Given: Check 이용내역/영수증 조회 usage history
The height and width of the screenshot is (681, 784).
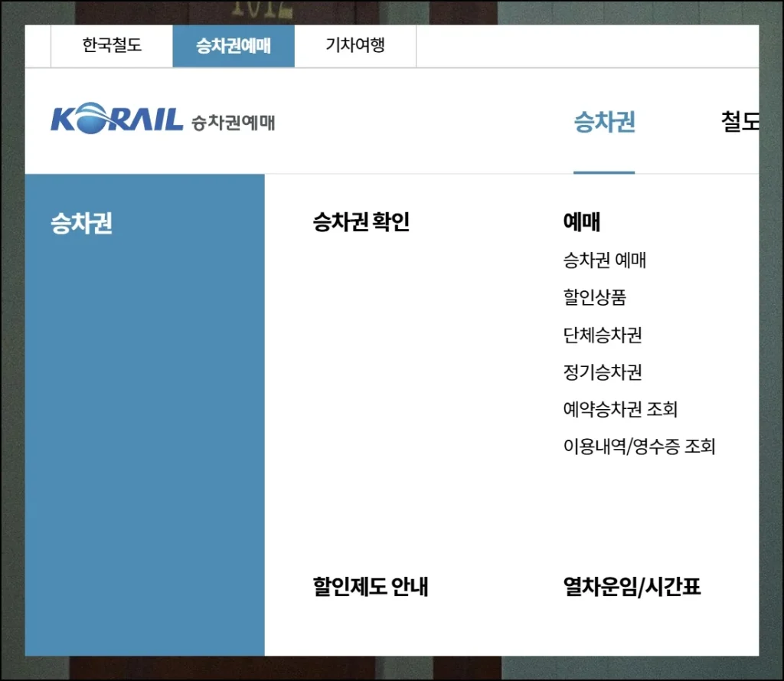Looking at the screenshot, I should pyautogui.click(x=639, y=447).
